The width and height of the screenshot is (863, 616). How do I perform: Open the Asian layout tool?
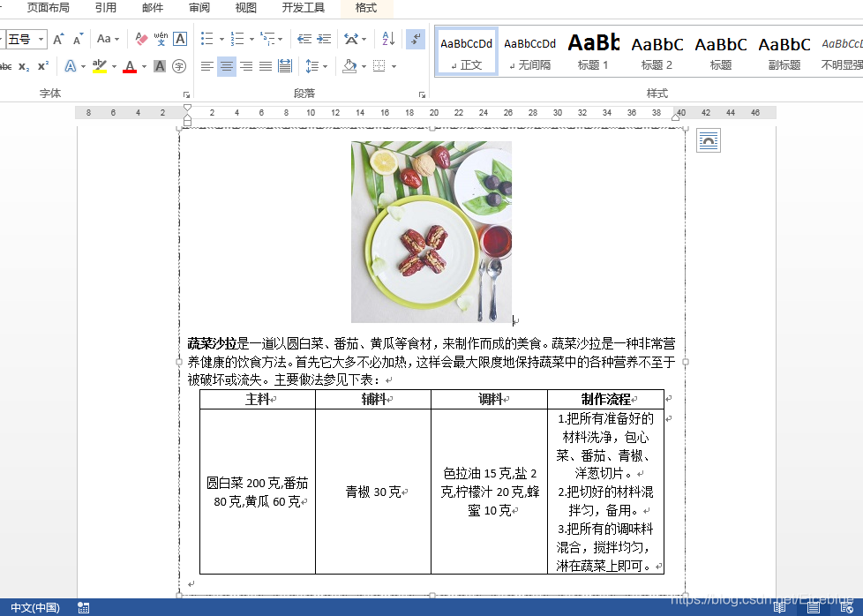coord(351,39)
